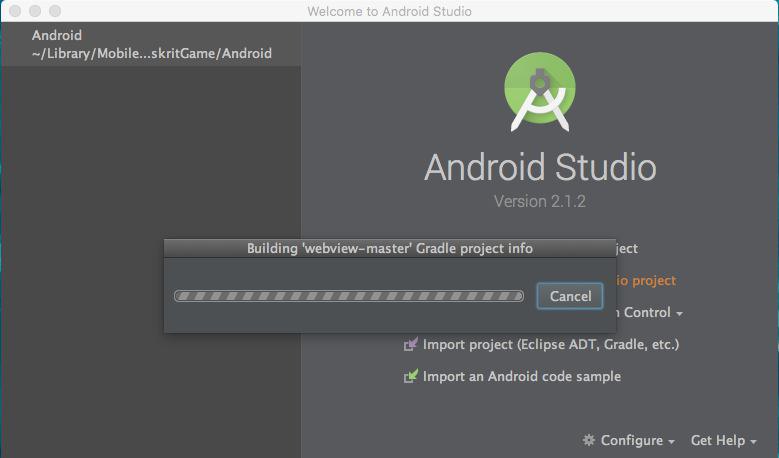The width and height of the screenshot is (779, 458).
Task: Cancel the Gradle project info build
Action: tap(570, 296)
